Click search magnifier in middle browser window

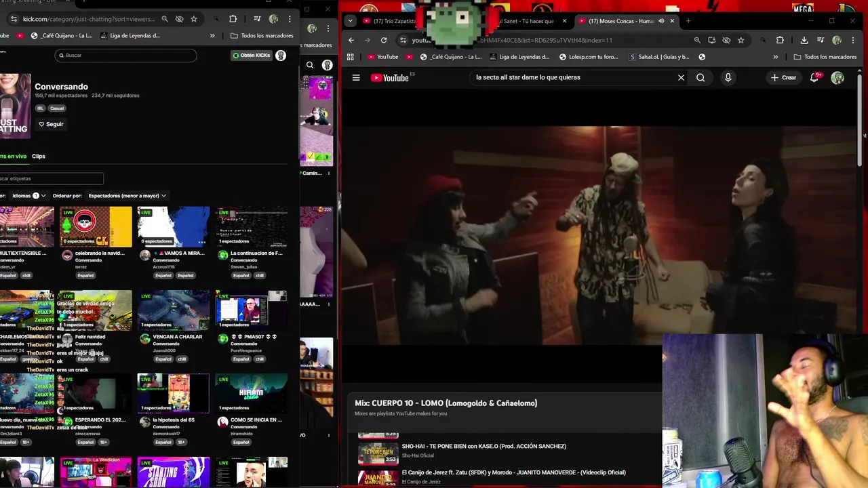coord(310,65)
